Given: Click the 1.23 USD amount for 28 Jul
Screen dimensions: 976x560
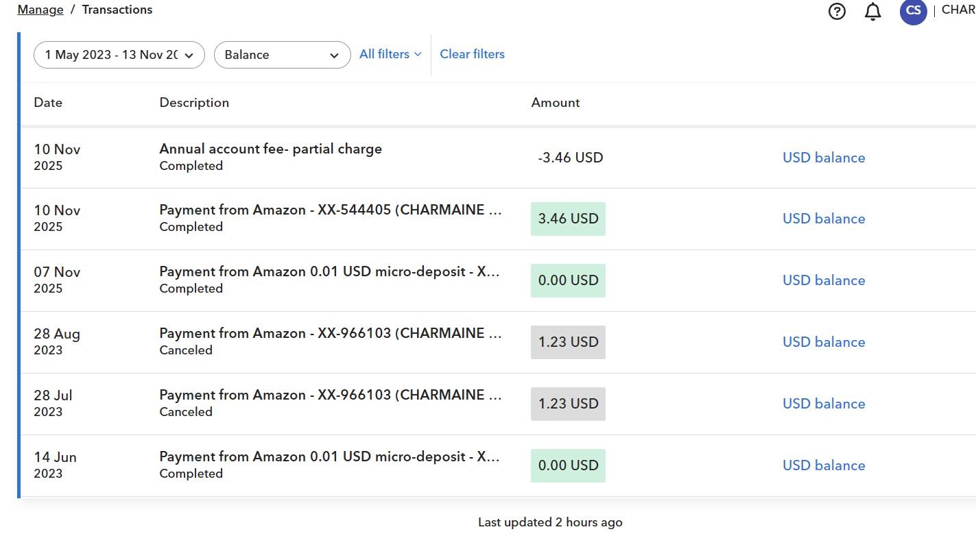Looking at the screenshot, I should 568,404.
